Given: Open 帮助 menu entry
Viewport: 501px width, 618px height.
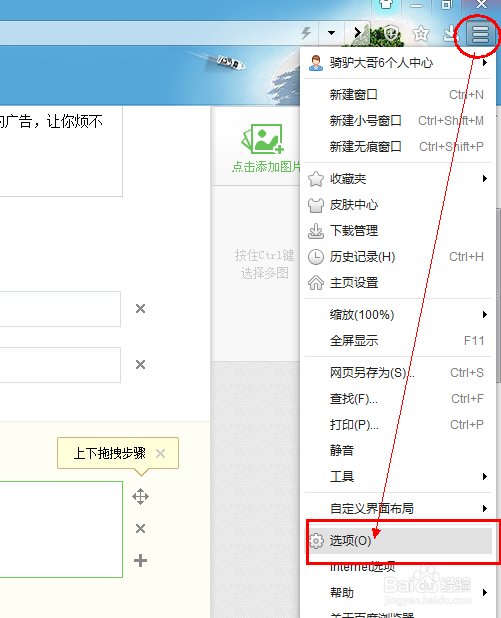Looking at the screenshot, I should point(398,592).
